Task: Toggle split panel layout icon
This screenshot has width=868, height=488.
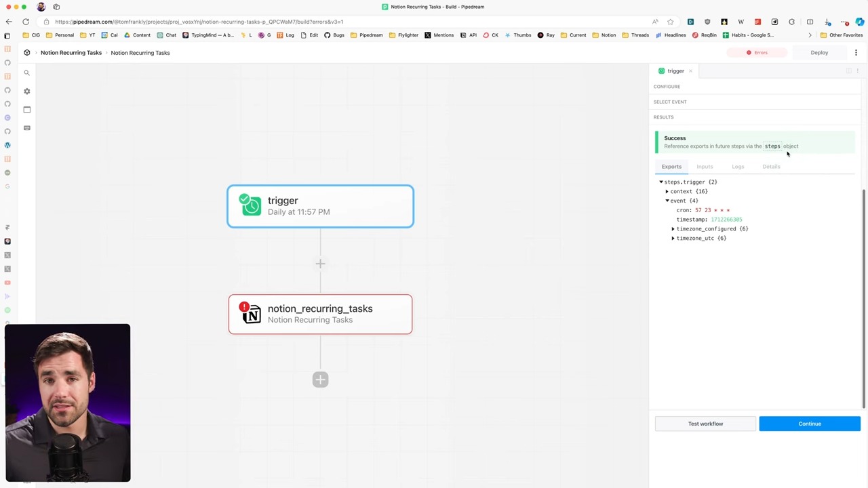Action: point(848,71)
